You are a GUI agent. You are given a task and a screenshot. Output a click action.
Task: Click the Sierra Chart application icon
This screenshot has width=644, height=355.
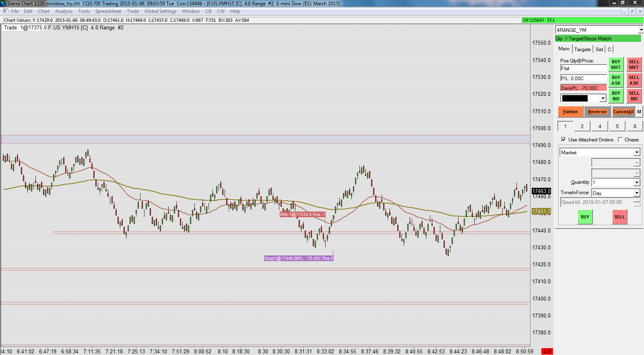(4, 3)
